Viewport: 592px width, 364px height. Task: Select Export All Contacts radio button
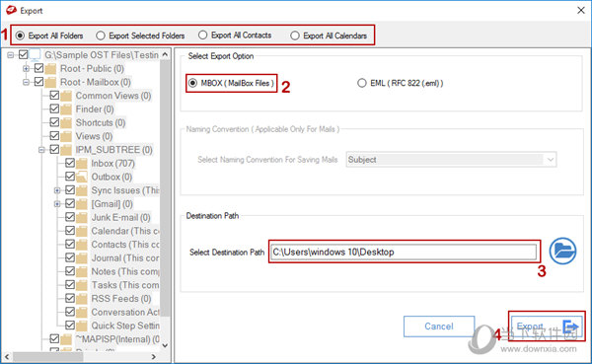202,36
